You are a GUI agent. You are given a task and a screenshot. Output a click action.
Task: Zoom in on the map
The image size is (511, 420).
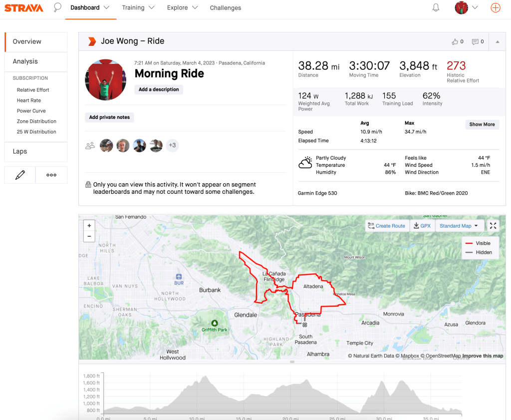[89, 226]
